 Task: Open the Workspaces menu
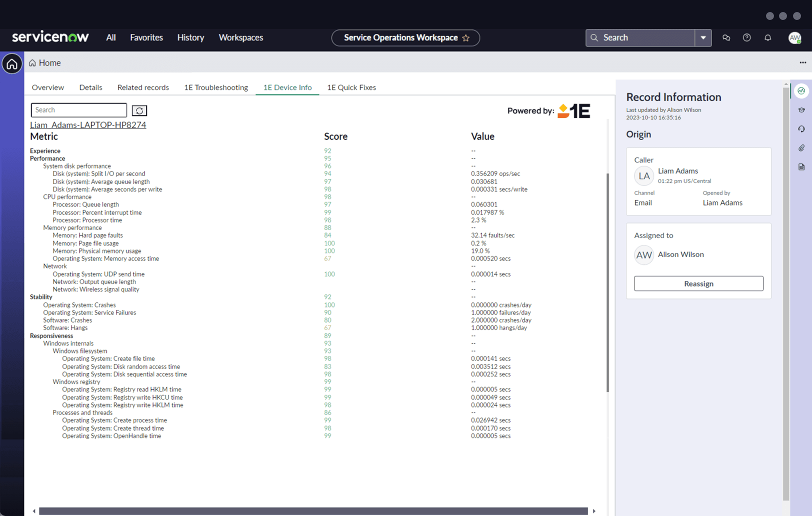240,37
